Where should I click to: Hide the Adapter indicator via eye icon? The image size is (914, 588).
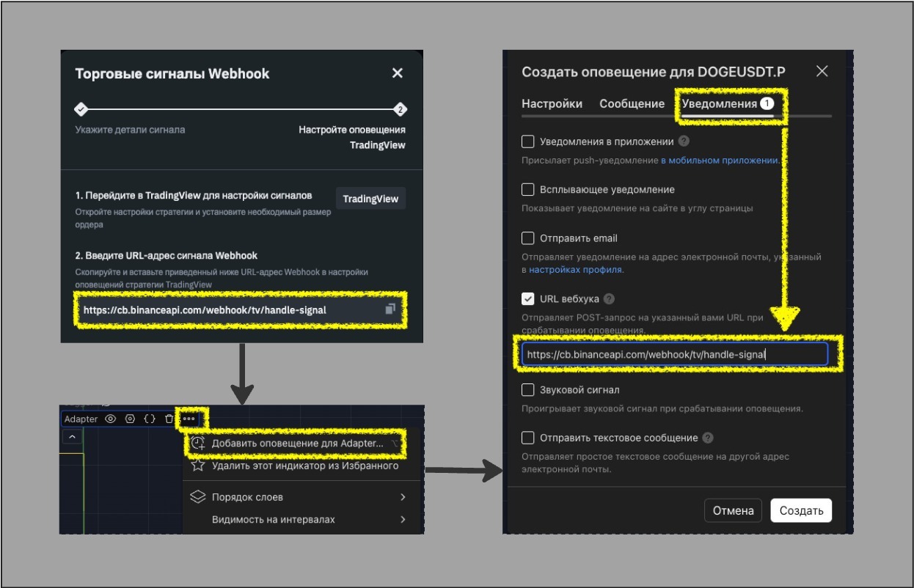[x=111, y=419]
